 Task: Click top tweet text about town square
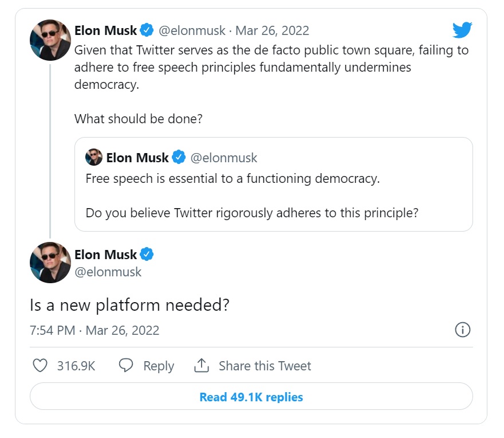tap(271, 67)
